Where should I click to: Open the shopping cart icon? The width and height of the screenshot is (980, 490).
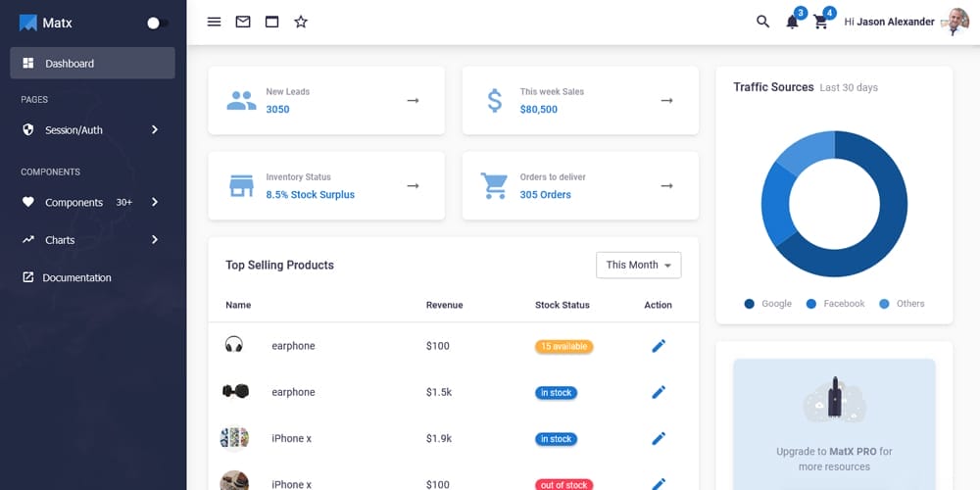click(x=821, y=23)
